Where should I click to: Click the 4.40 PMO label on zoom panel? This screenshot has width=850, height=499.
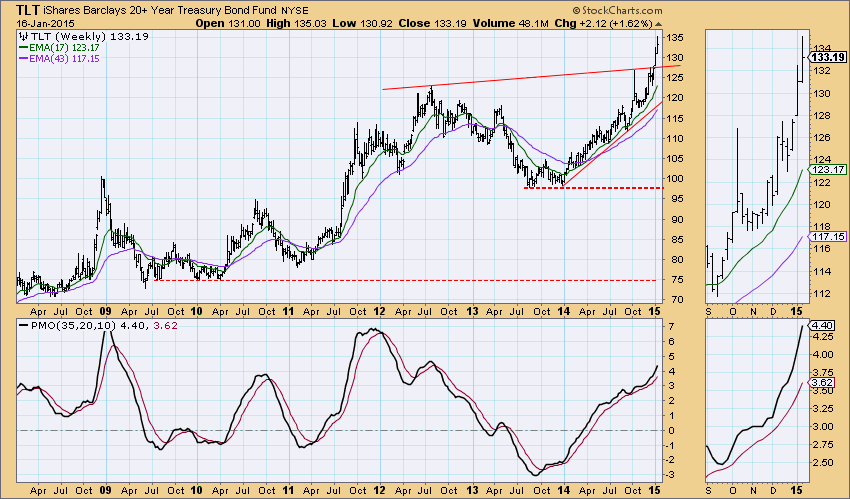click(823, 326)
